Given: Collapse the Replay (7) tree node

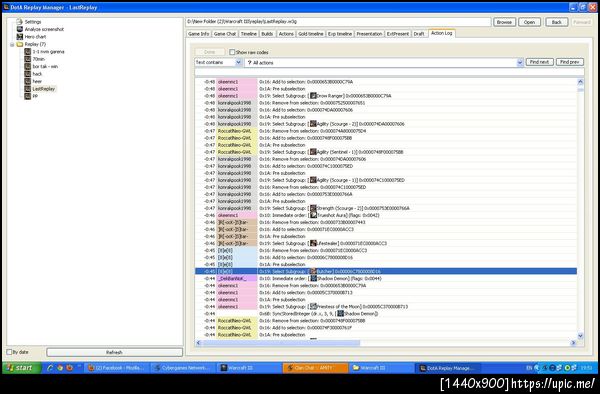Looking at the screenshot, I should [12, 44].
